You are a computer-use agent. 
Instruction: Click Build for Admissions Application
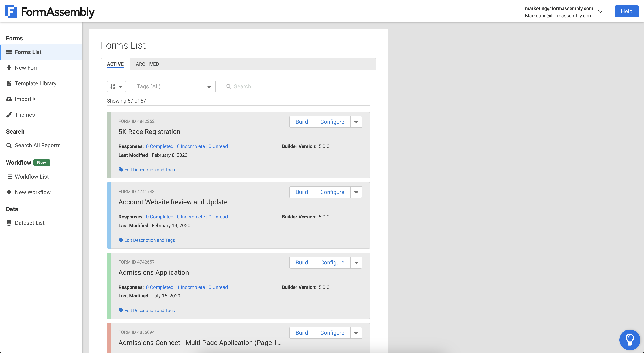coord(302,262)
